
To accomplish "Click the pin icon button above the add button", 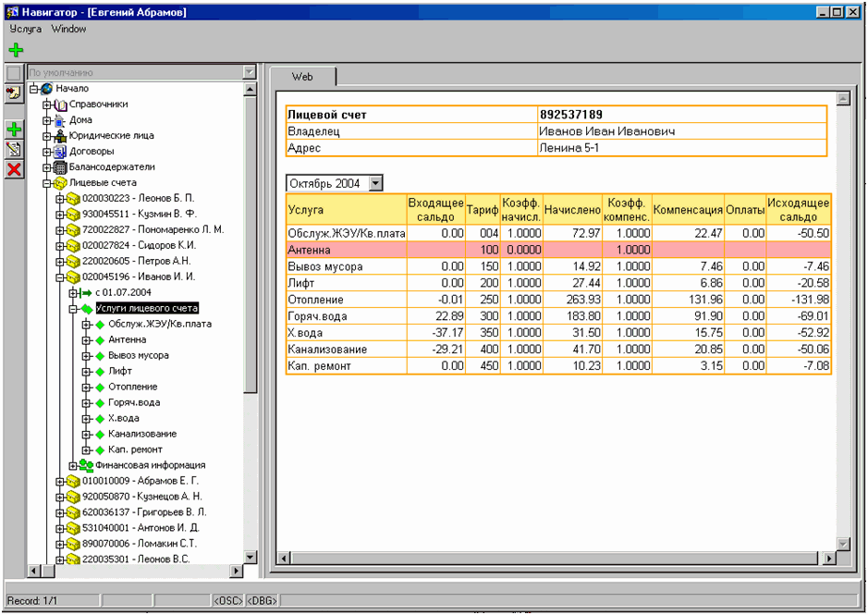I will coord(14,92).
